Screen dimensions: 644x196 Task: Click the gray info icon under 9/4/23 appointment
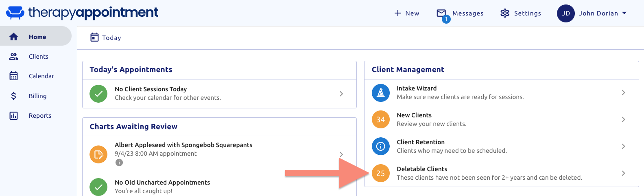click(x=119, y=163)
